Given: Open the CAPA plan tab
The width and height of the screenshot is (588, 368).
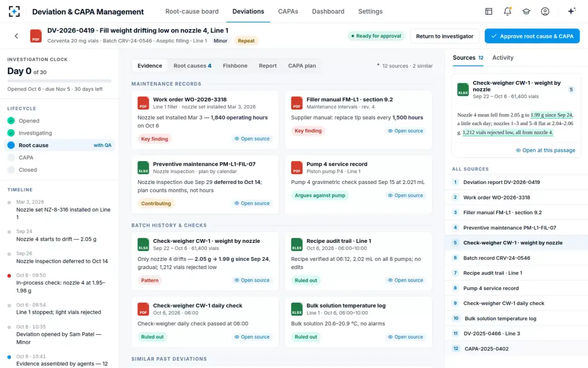Looking at the screenshot, I should tap(302, 66).
